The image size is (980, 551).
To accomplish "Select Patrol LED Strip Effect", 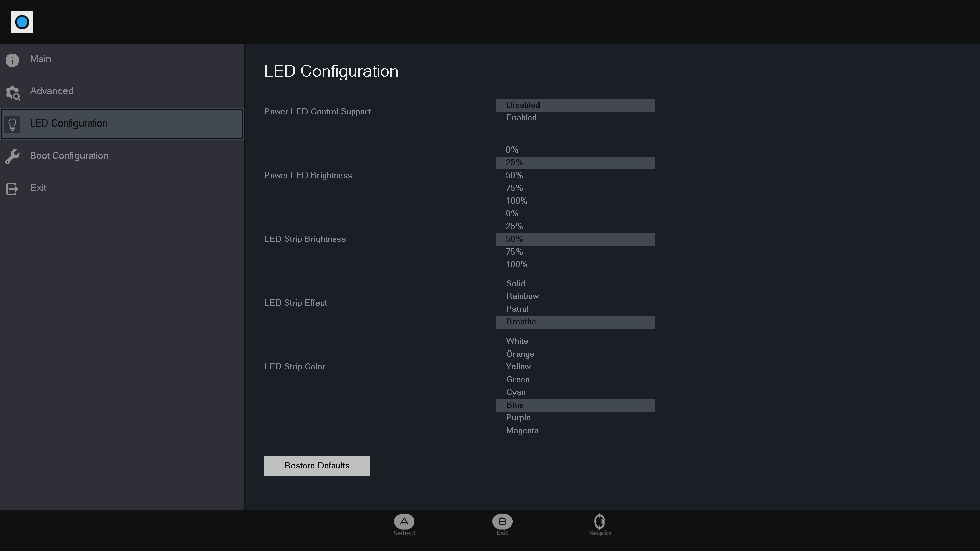I will [x=575, y=309].
